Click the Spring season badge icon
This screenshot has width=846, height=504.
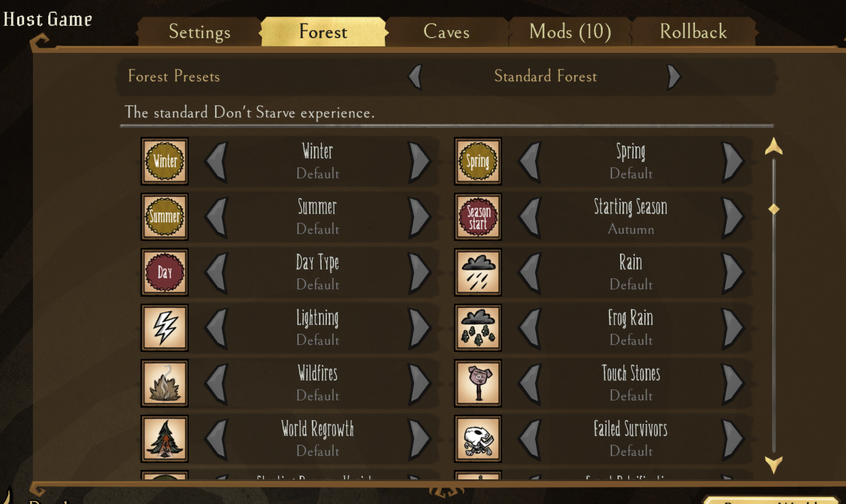[478, 161]
